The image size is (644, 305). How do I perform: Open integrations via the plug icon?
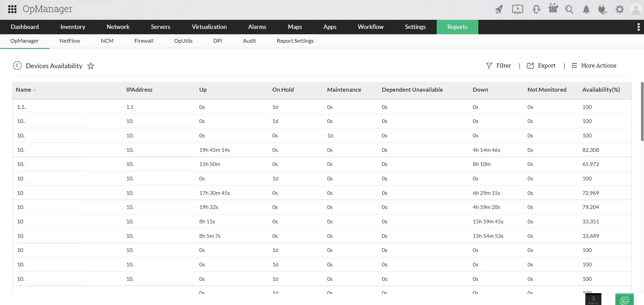point(603,9)
